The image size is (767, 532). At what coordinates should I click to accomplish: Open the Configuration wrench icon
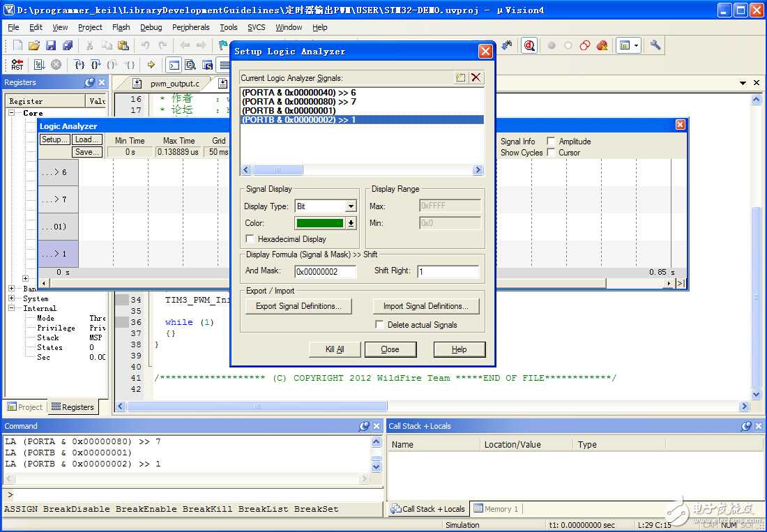[655, 45]
